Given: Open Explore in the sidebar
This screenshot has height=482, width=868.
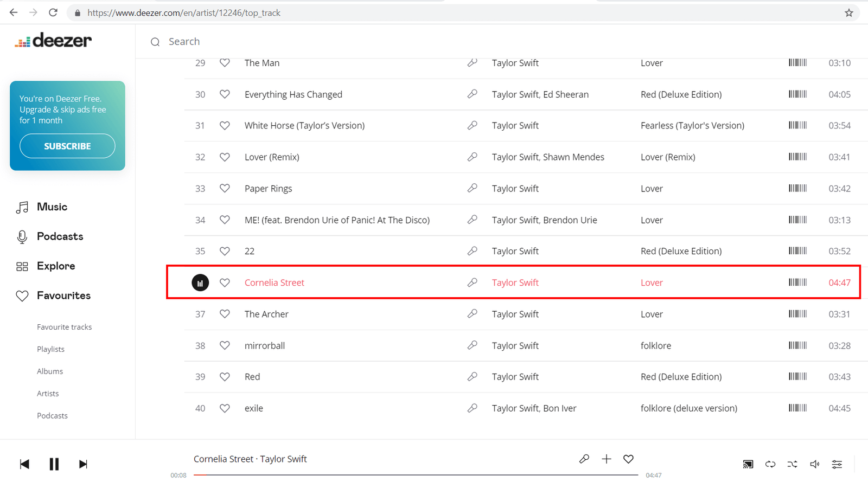Looking at the screenshot, I should (x=56, y=266).
